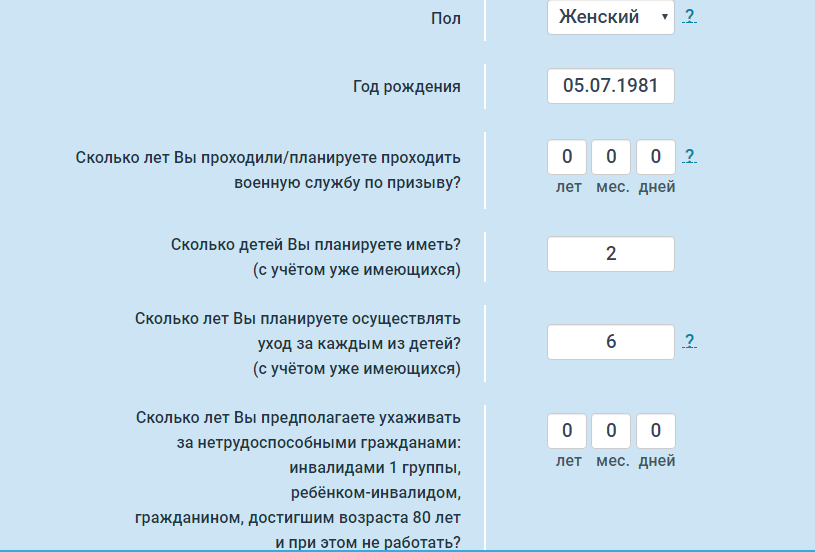Click the help icon next to Пол
Image resolution: width=815 pixels, height=552 pixels.
689,16
